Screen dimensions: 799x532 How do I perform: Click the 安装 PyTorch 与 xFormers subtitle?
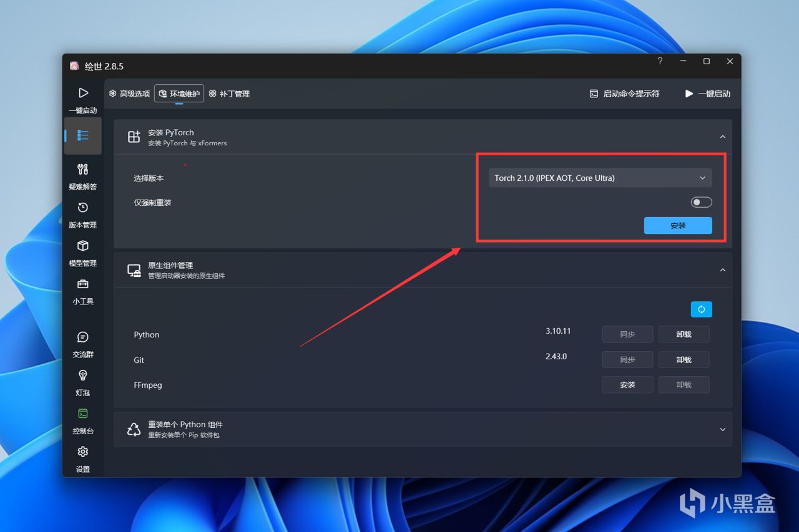[187, 143]
